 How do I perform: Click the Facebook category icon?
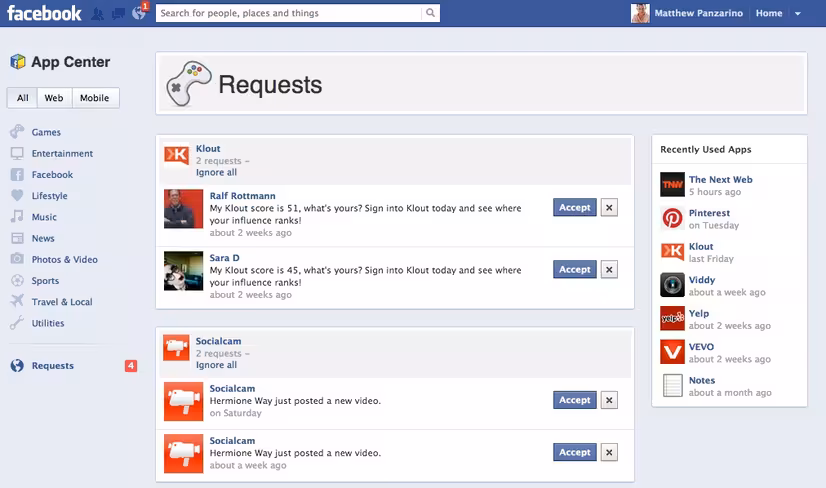tap(17, 174)
